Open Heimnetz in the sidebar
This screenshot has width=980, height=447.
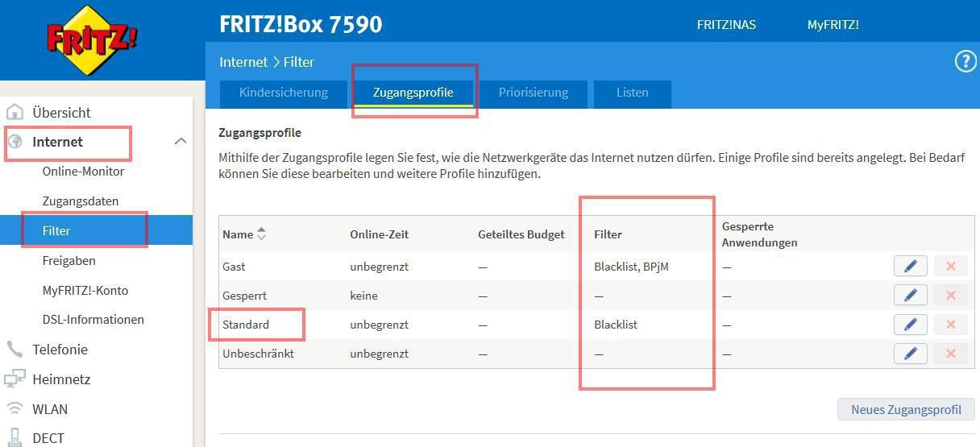coord(61,379)
